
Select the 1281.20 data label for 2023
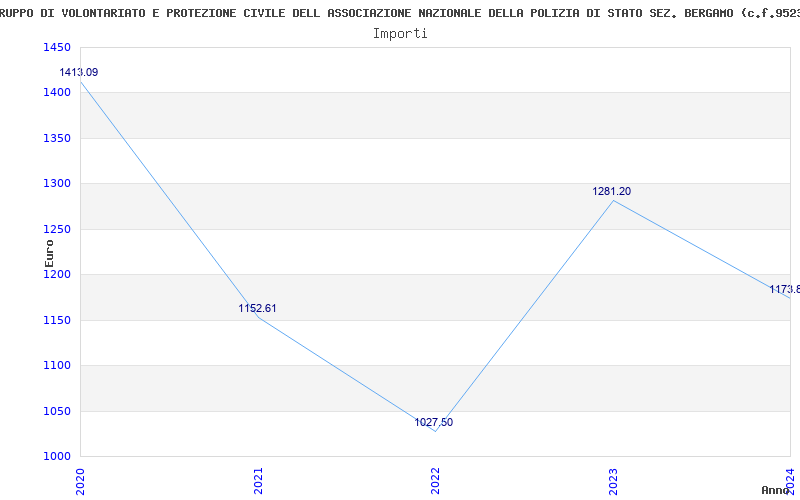(612, 192)
